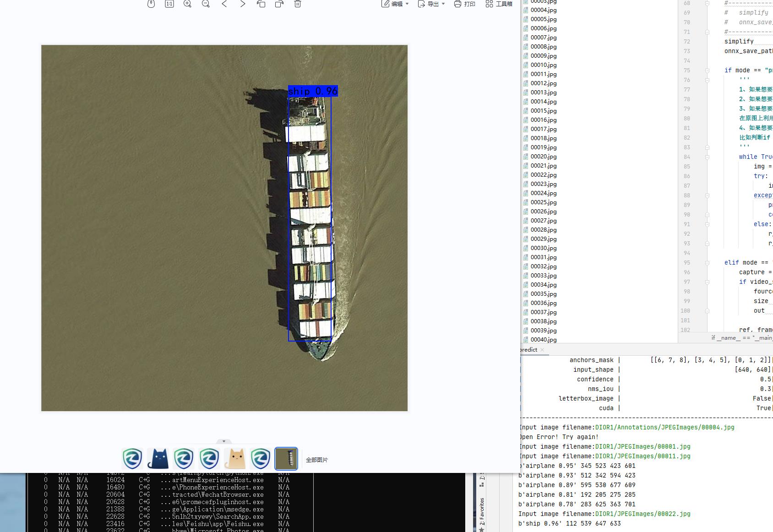Click the zoom in magnifier icon

[187, 4]
